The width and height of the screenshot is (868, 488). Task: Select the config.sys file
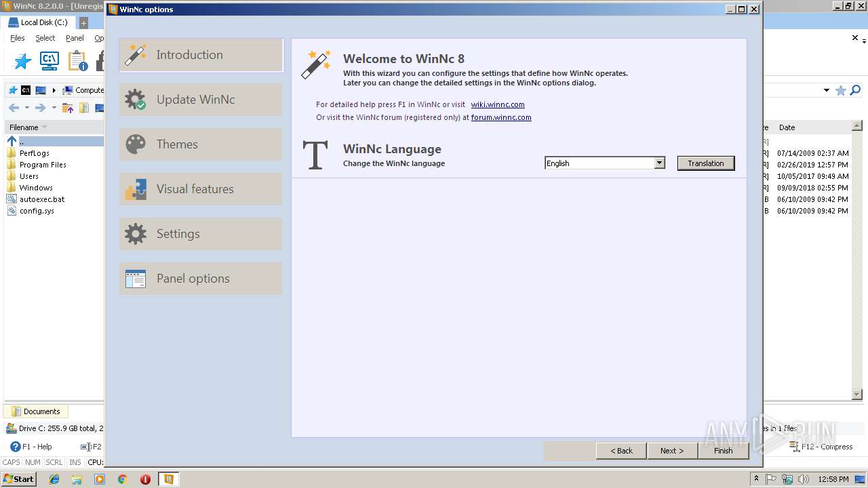37,211
